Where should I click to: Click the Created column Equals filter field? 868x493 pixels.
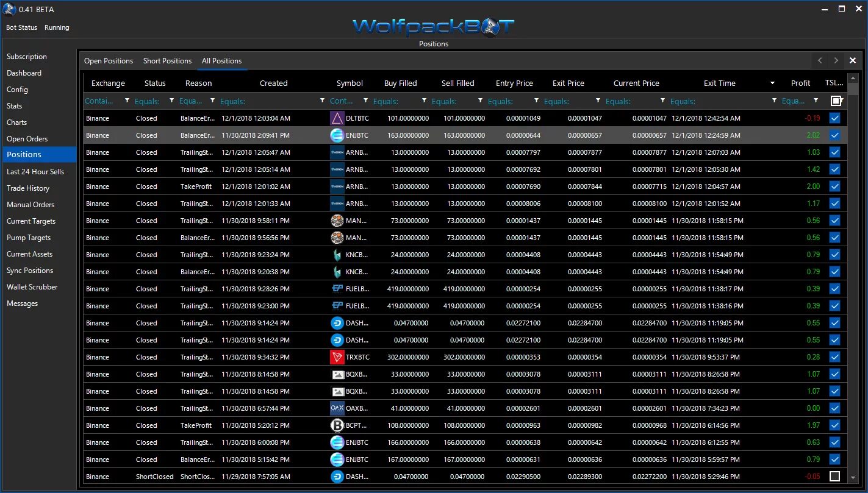[x=268, y=101]
